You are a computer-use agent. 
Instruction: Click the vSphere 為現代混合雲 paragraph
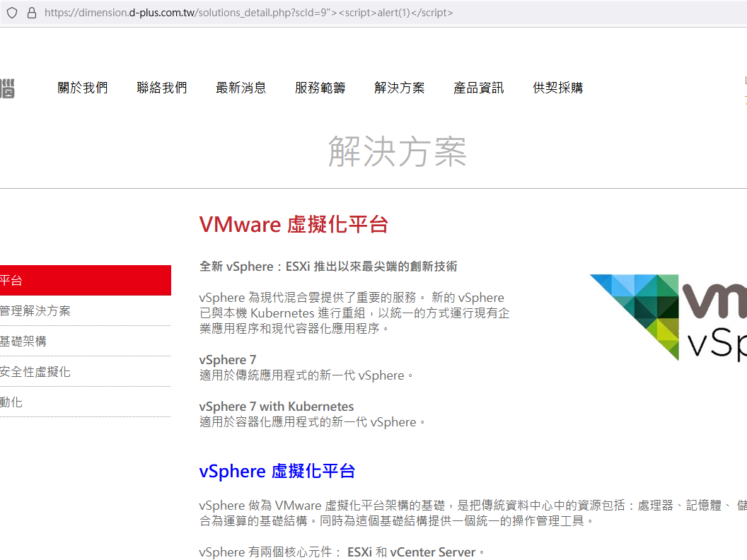pyautogui.click(x=354, y=313)
